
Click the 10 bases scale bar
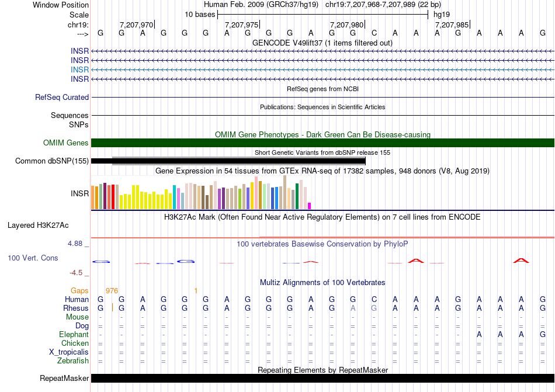click(x=322, y=14)
